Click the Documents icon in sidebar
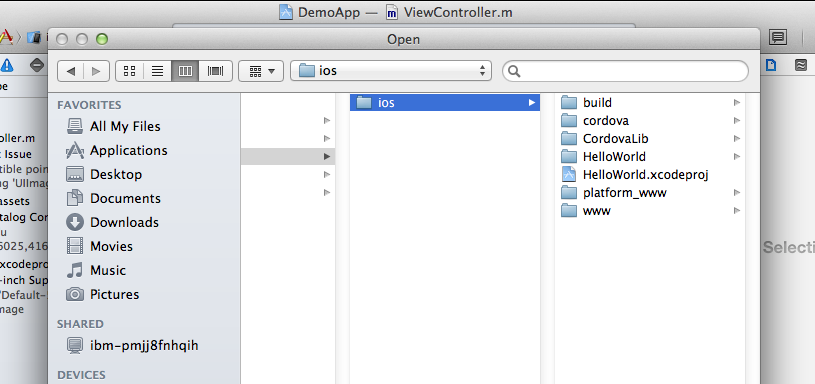The width and height of the screenshot is (815, 384). [x=75, y=198]
